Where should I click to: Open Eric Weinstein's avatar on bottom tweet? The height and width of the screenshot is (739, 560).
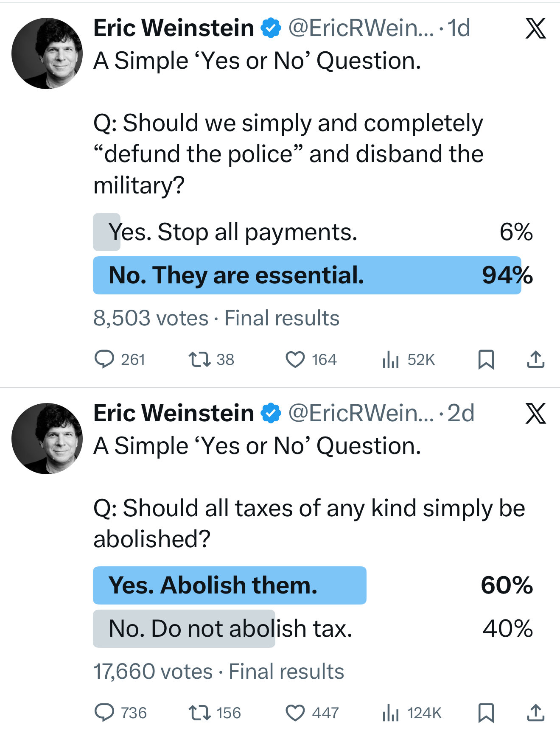pos(47,439)
